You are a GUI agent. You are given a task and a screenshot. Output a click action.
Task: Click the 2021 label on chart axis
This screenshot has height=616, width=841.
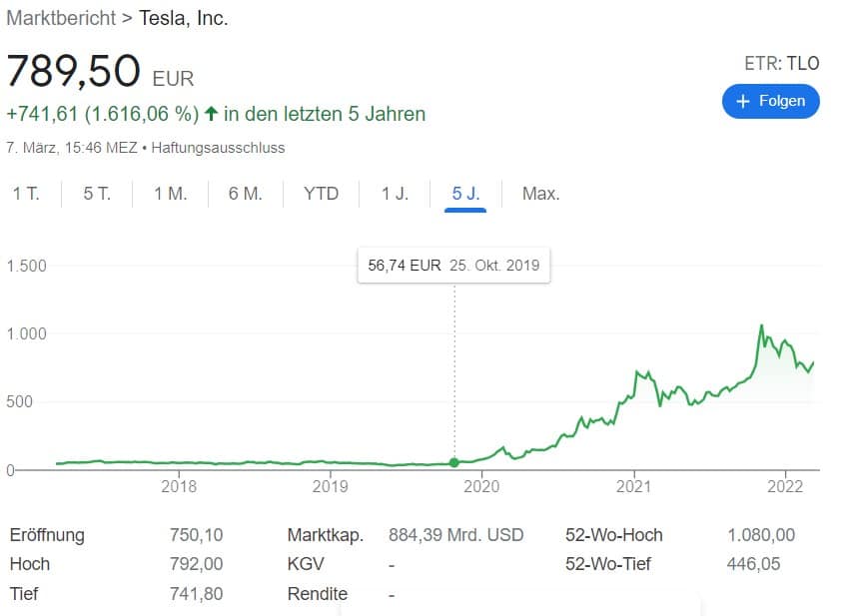(633, 487)
